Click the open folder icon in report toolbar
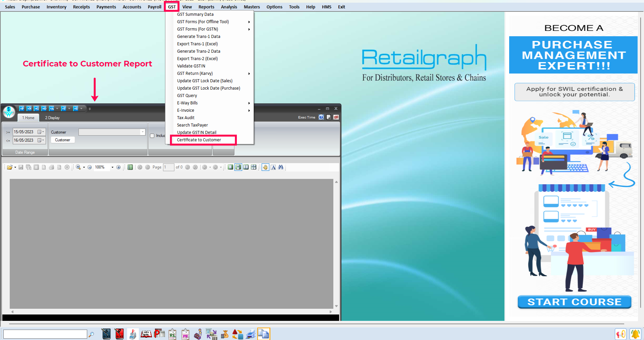644x340 pixels. 9,167
